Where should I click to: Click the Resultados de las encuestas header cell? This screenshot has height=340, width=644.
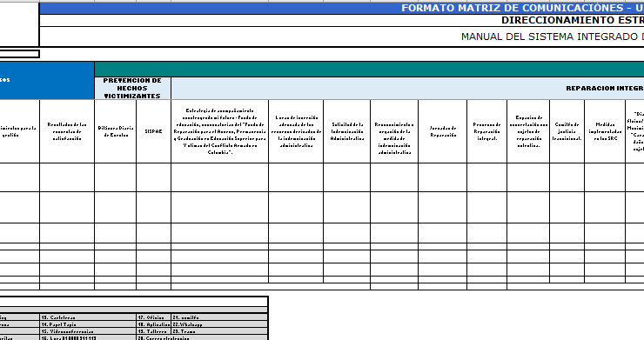tap(67, 131)
